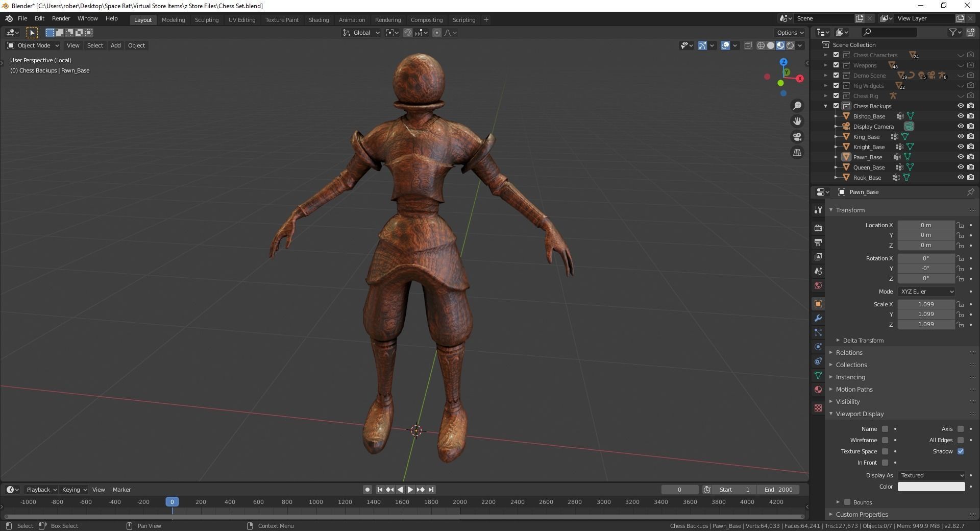The image size is (980, 531).
Task: Click the Options button in viewport header
Action: [790, 33]
